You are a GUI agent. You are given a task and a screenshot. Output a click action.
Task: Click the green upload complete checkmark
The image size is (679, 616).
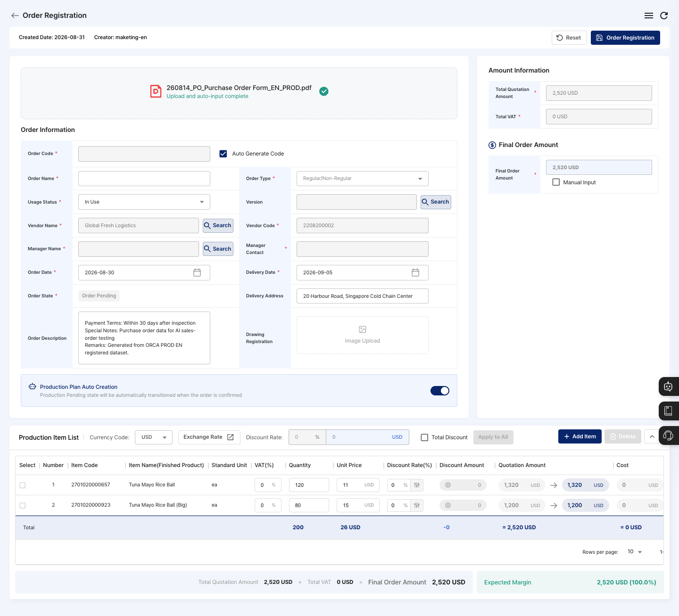point(324,91)
